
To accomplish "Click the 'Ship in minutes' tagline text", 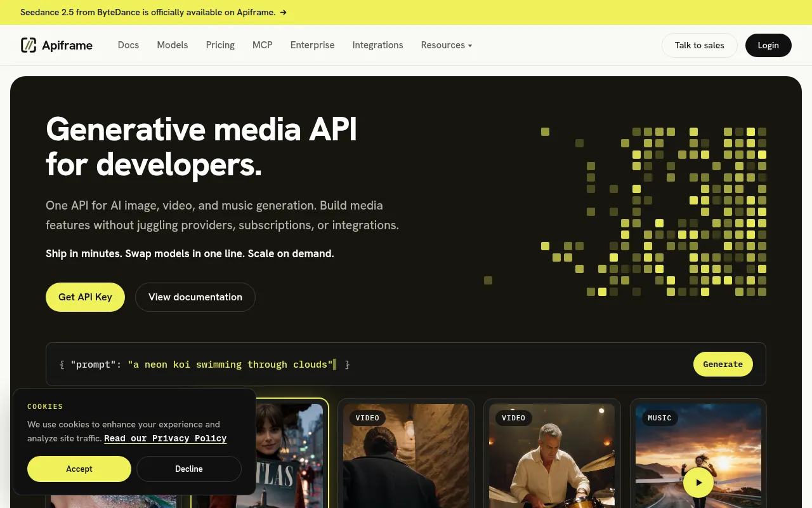I will pyautogui.click(x=190, y=253).
